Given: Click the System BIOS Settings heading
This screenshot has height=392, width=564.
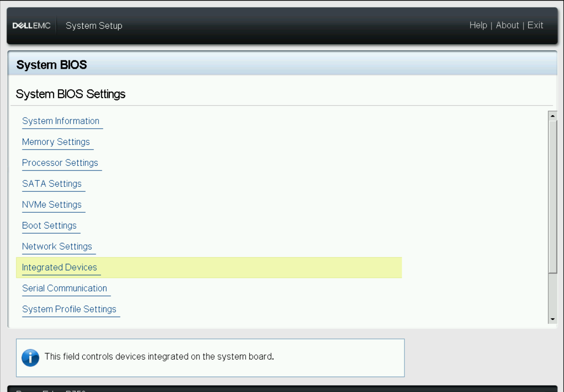Looking at the screenshot, I should coord(71,94).
